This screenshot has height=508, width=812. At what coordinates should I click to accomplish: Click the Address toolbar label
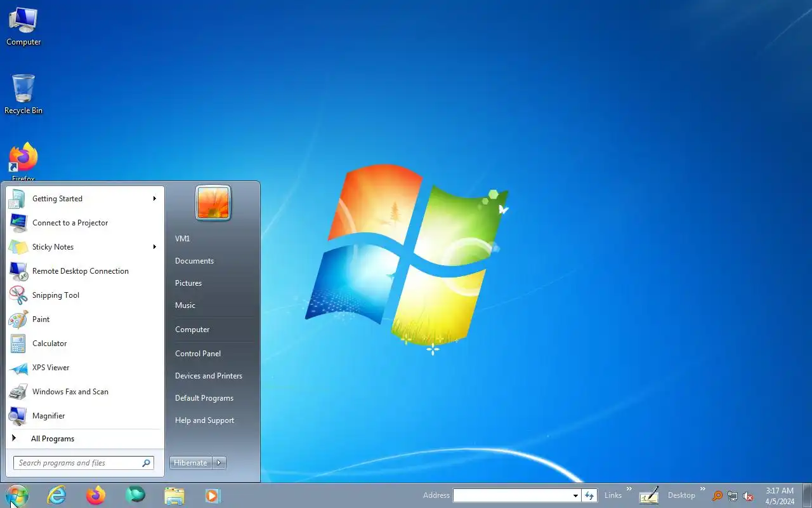436,495
